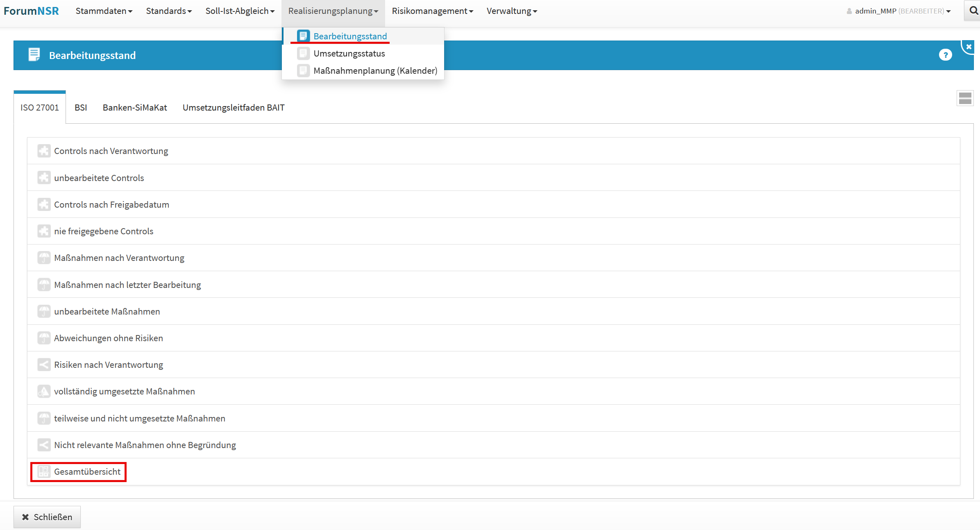
Task: Select Maßnahmenplanung (Kalender) menu entry
Action: (x=375, y=71)
